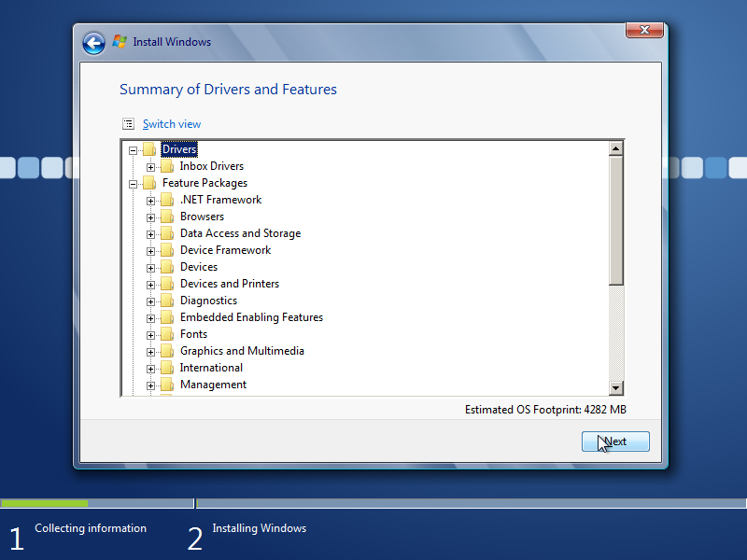Image resolution: width=747 pixels, height=560 pixels.
Task: Click the folder icon next to Browsers
Action: click(x=167, y=216)
